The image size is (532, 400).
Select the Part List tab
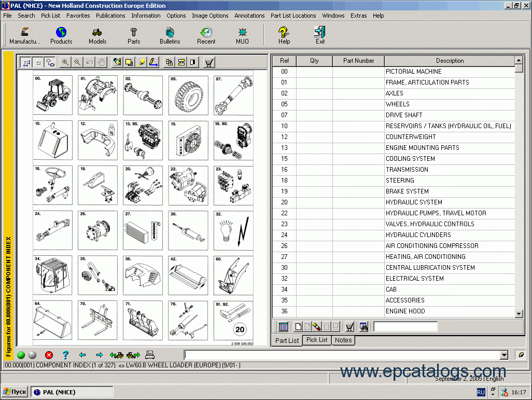(x=287, y=340)
